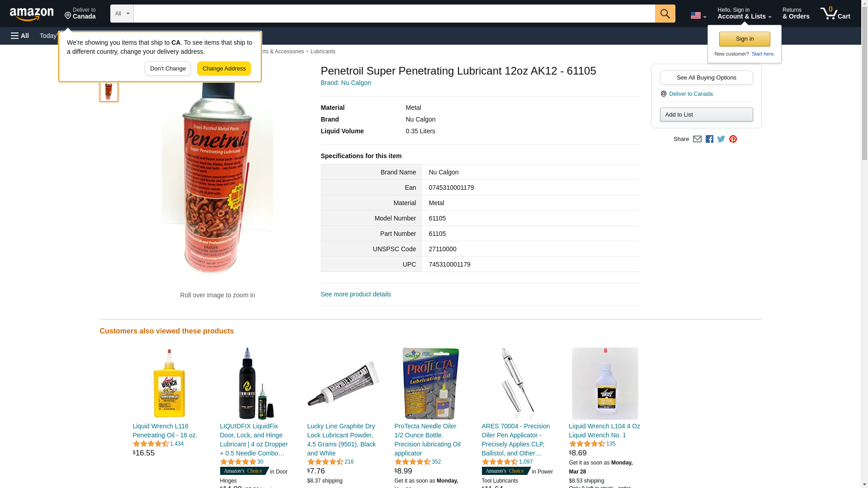Share product on Twitter icon
Viewport: 868px width, 488px height.
pos(721,139)
